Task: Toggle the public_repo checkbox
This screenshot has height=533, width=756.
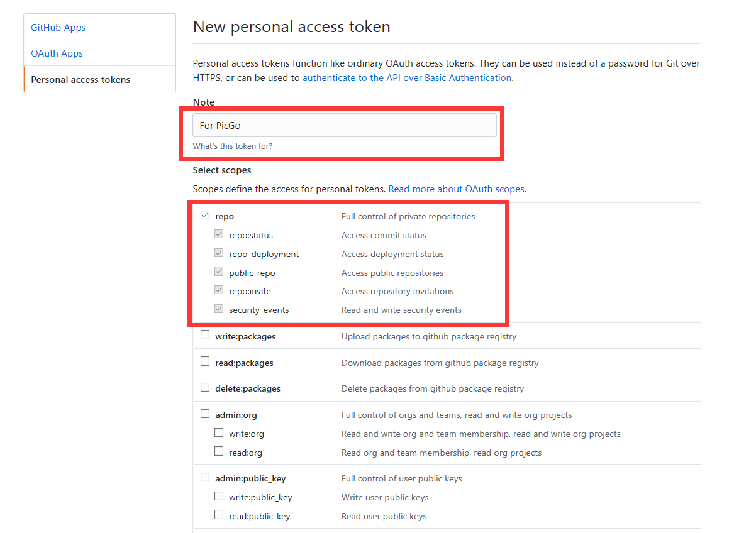Action: [x=219, y=272]
